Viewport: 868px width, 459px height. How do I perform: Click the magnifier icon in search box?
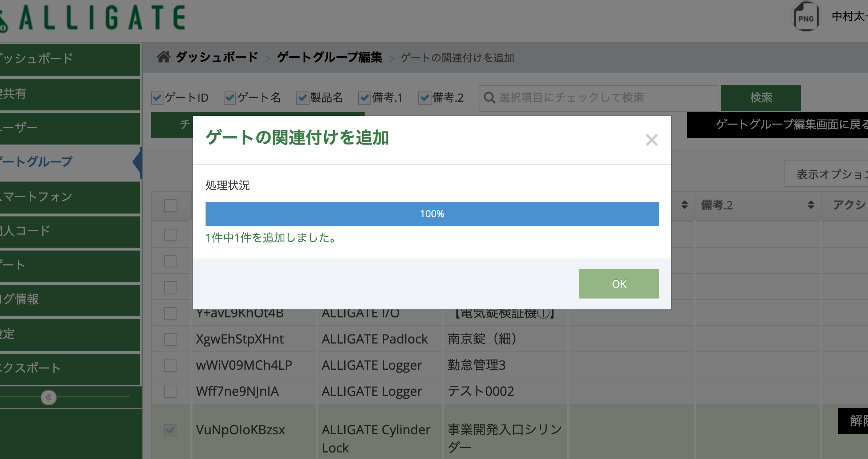coord(489,98)
